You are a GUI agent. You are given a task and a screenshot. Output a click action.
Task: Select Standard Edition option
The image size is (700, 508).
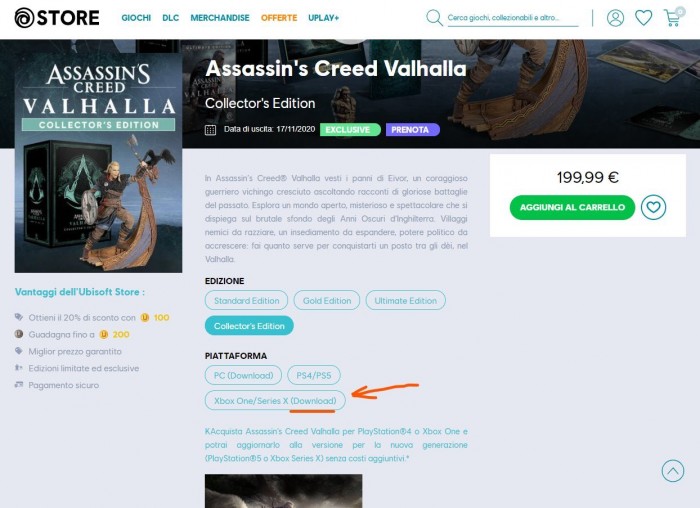[246, 300]
